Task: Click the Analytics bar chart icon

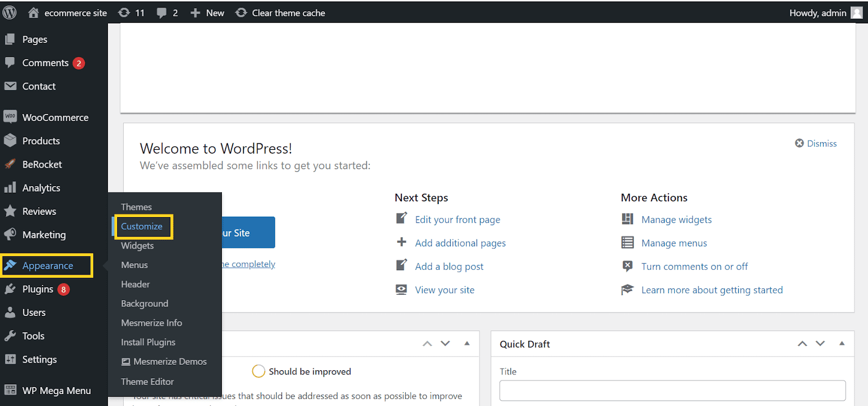Action: click(10, 188)
